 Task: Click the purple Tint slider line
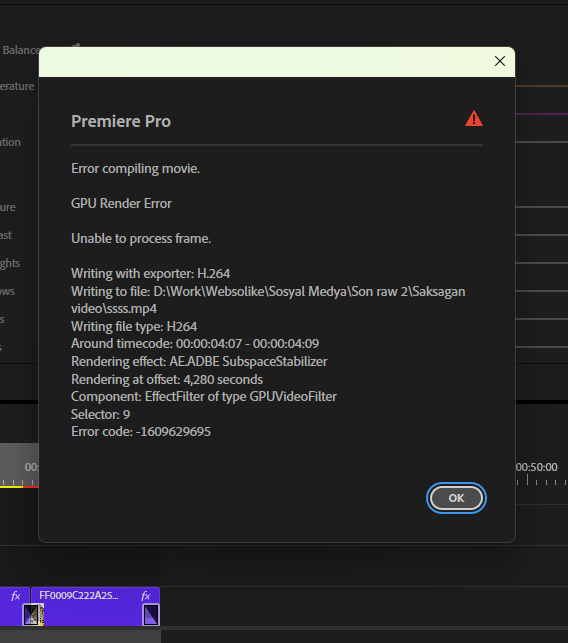[541, 114]
